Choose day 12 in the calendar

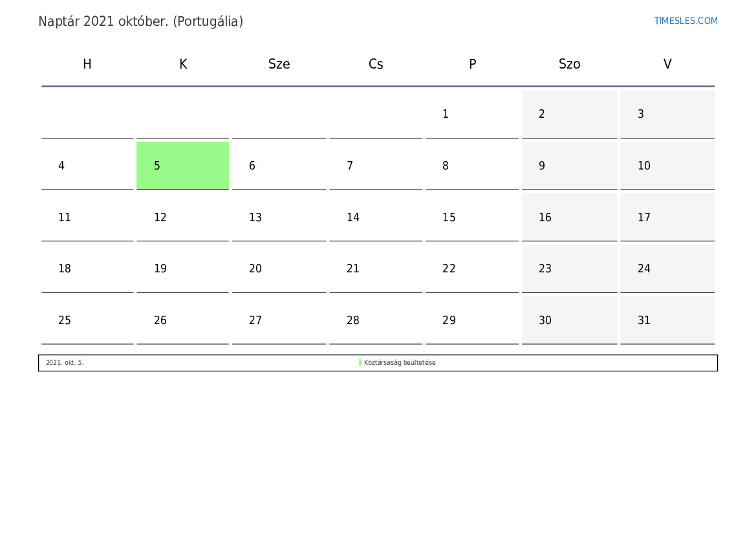click(x=183, y=217)
